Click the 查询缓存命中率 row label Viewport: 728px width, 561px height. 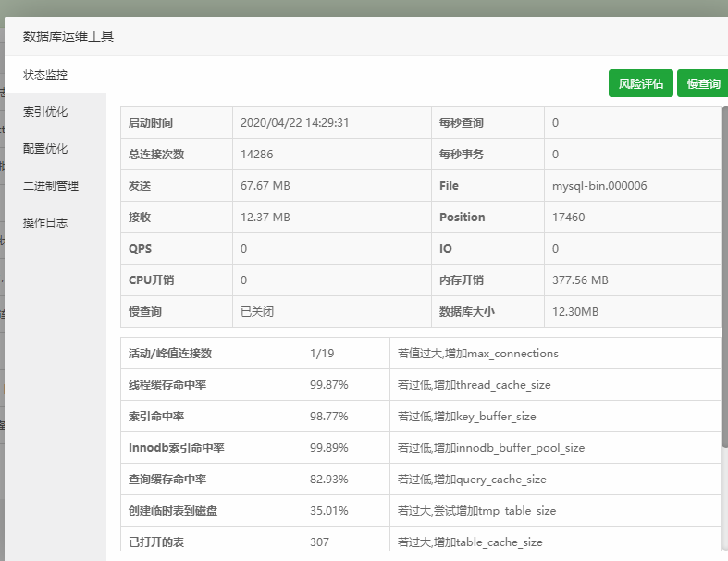167,480
